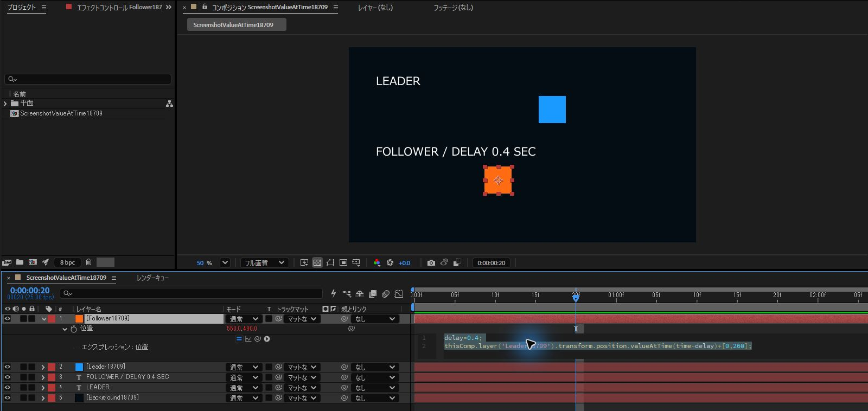Screen dimensions: 868x411
Task: Click the 8 bpc color depth button
Action: (x=67, y=262)
